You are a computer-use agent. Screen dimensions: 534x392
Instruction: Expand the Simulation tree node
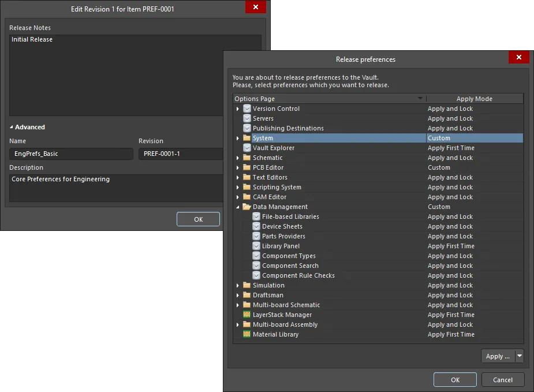[238, 285]
